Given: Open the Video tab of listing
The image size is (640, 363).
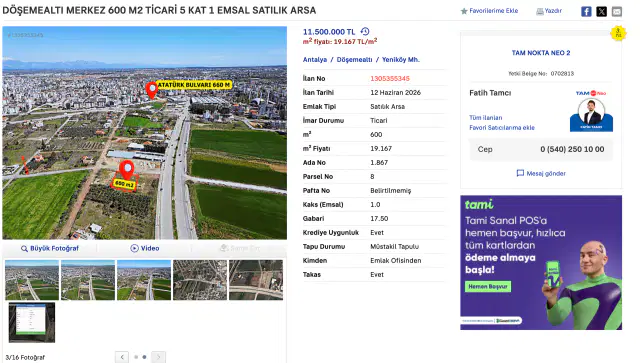Looking at the screenshot, I should click(145, 248).
